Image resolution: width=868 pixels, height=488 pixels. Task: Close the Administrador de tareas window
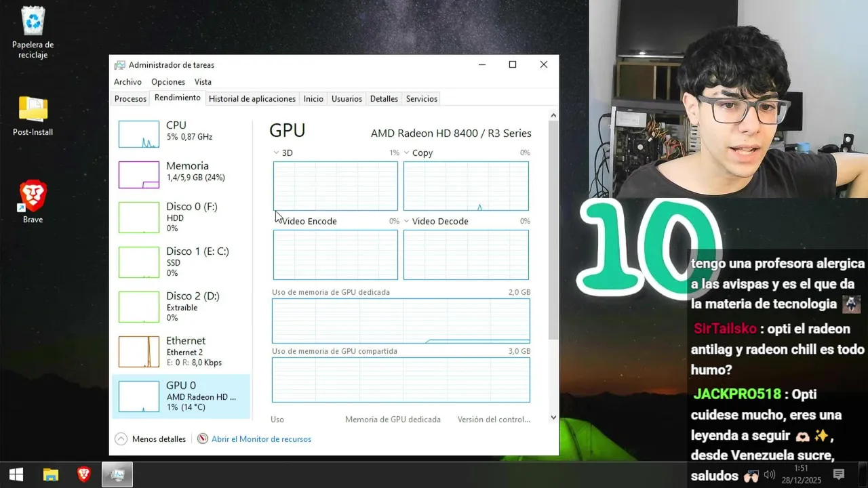544,64
